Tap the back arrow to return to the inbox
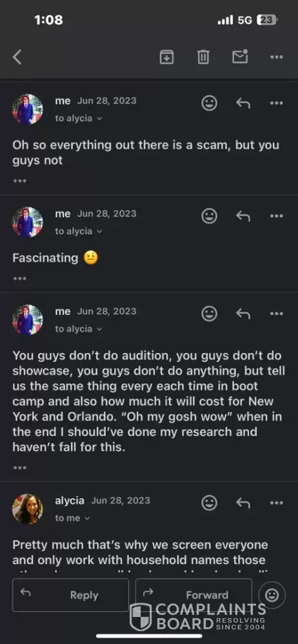Screen dimensions: 298x644 (x=17, y=57)
